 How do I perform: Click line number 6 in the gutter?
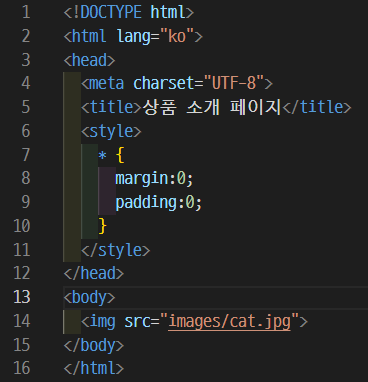[26, 131]
